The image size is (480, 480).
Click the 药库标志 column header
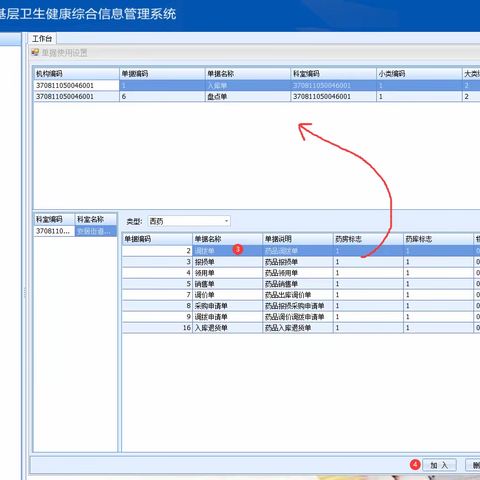click(x=438, y=239)
